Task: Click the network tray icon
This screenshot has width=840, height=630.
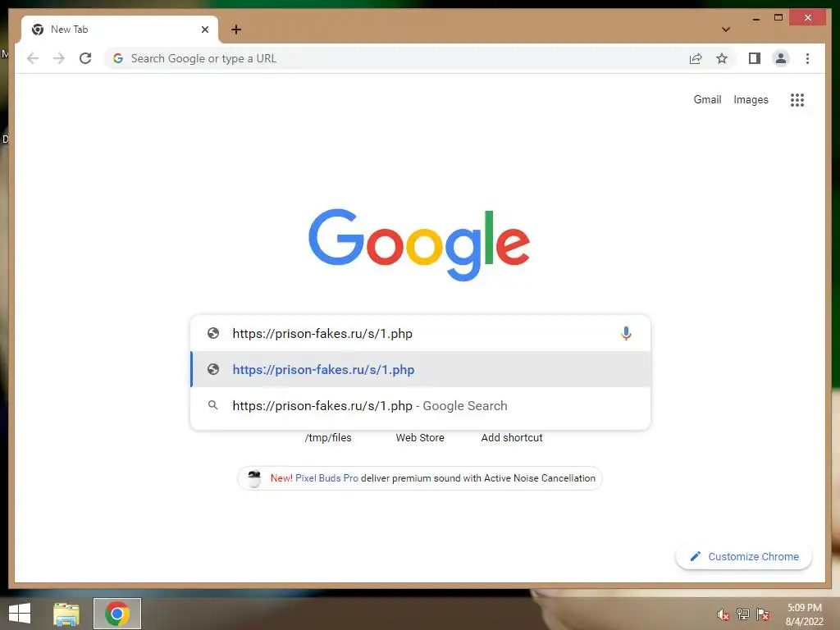Action: tap(742, 614)
